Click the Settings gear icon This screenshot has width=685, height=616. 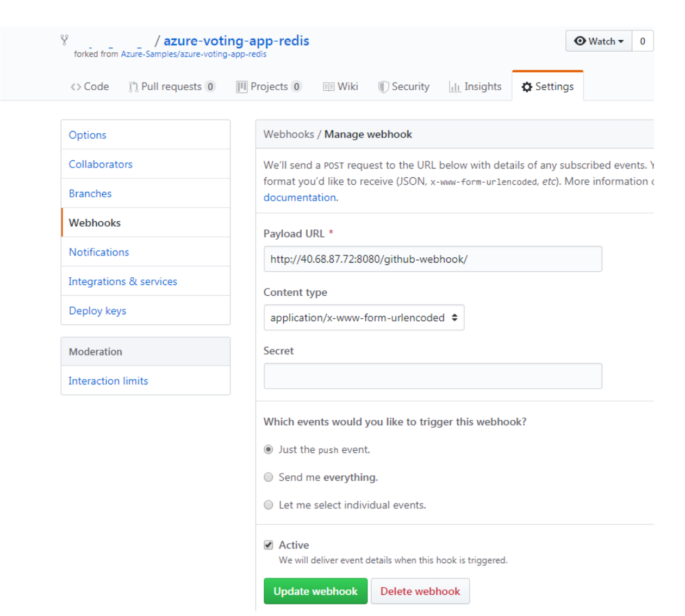tap(527, 86)
